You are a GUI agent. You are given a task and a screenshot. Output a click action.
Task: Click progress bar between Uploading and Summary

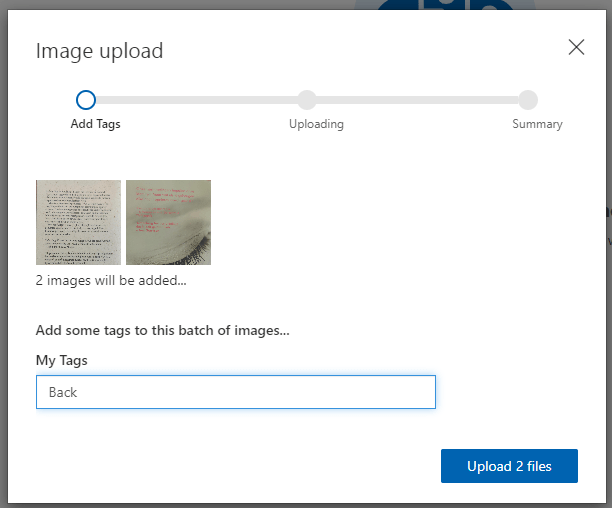[x=418, y=100]
